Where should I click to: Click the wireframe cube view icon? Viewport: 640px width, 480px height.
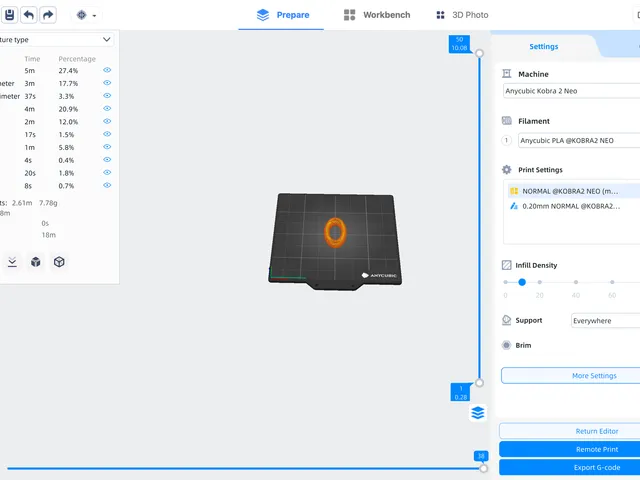pos(59,262)
